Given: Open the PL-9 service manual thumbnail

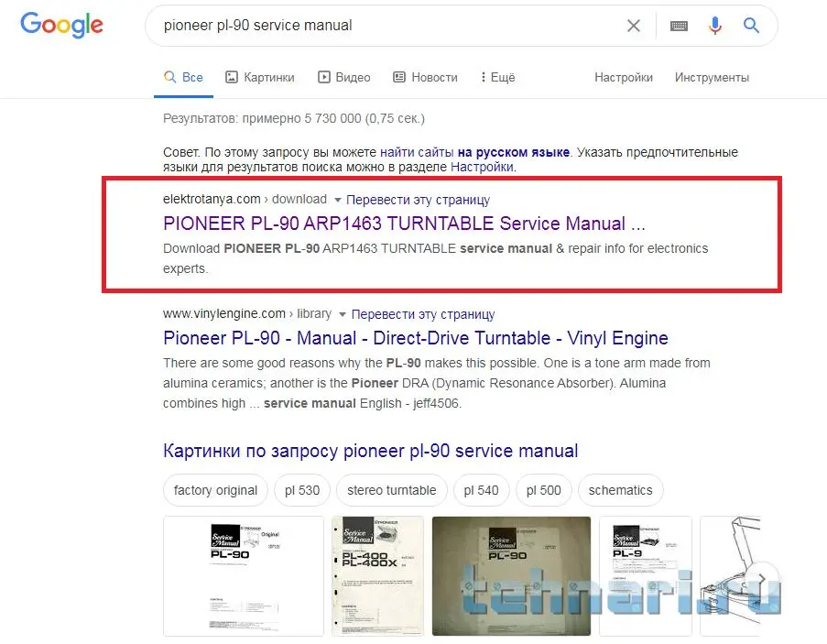Looking at the screenshot, I should pos(645,576).
